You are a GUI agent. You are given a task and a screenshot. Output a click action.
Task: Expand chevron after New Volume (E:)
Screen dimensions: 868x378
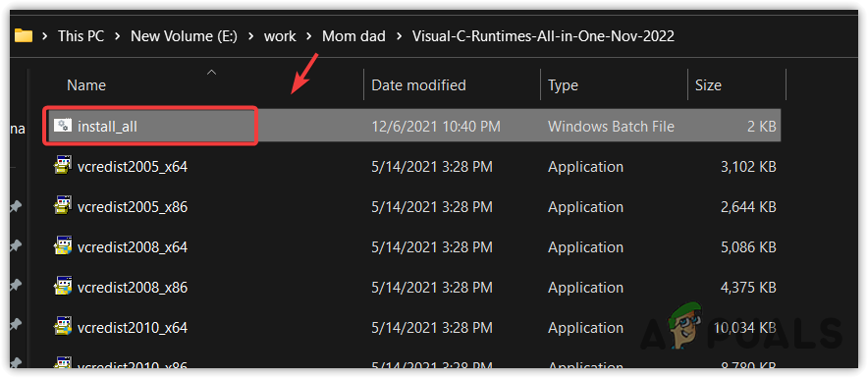(x=250, y=36)
